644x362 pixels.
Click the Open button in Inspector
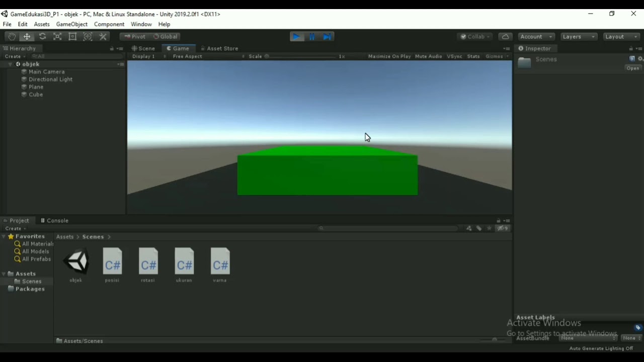pyautogui.click(x=632, y=68)
